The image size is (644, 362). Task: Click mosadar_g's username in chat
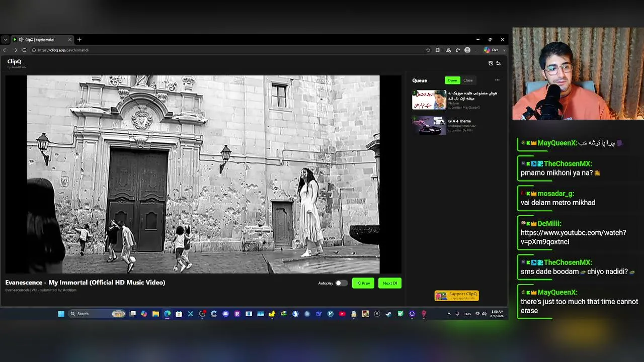pos(555,194)
